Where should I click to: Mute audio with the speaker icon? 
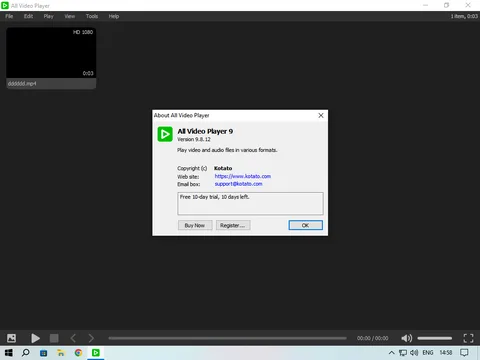point(407,338)
